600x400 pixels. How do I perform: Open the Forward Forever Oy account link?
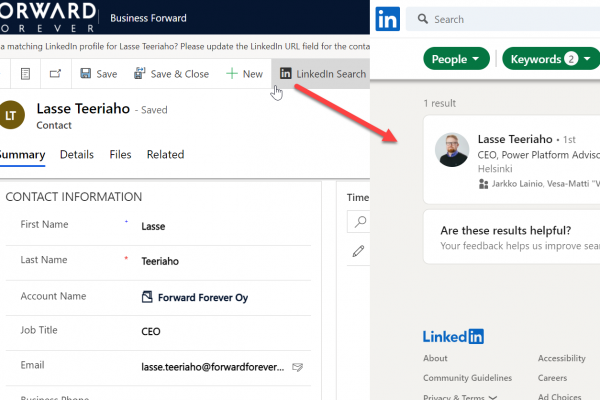pyautogui.click(x=203, y=297)
